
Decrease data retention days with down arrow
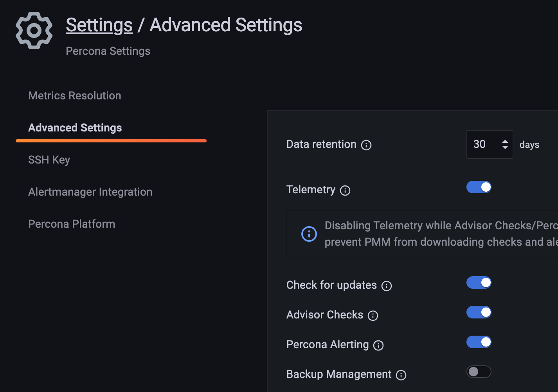505,147
